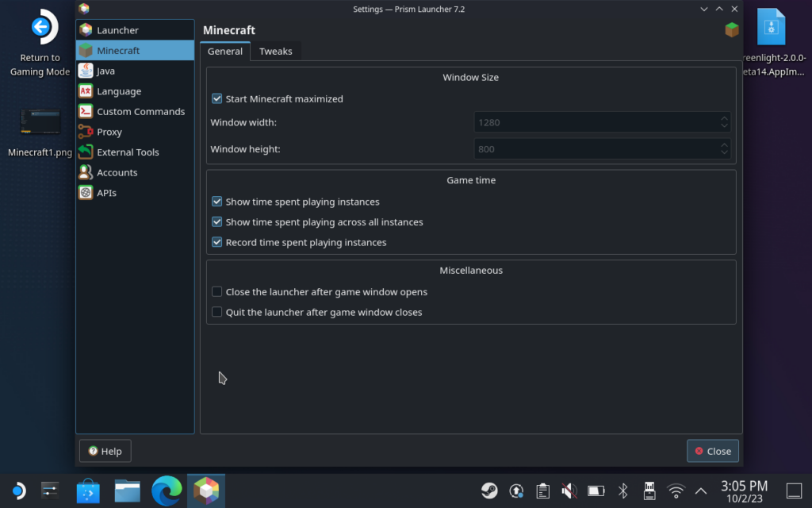
Task: Click Prism Launcher icon in title bar
Action: pos(84,9)
